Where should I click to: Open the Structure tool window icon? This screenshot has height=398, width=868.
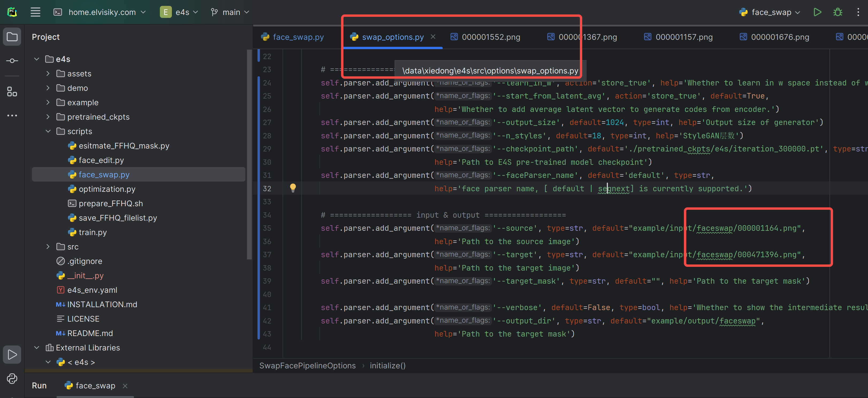coord(12,92)
